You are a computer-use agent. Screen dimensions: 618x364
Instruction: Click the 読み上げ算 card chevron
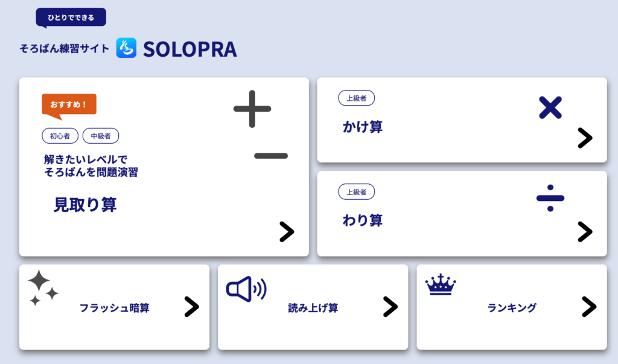[390, 307]
